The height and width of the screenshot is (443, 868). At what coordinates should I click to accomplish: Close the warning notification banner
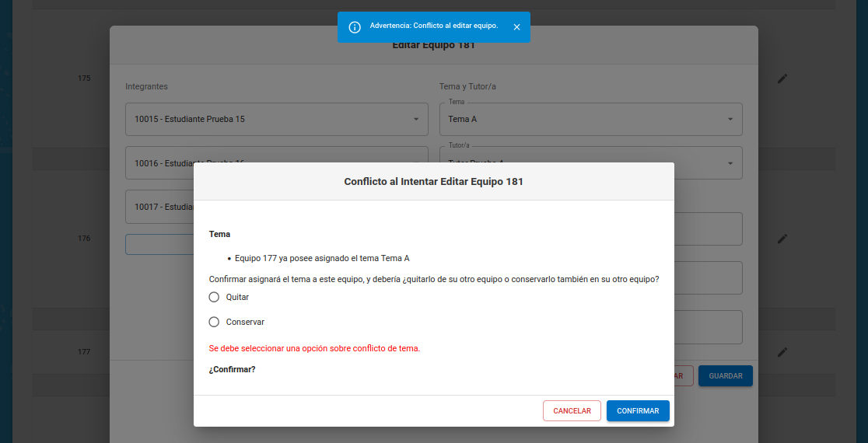pyautogui.click(x=516, y=27)
